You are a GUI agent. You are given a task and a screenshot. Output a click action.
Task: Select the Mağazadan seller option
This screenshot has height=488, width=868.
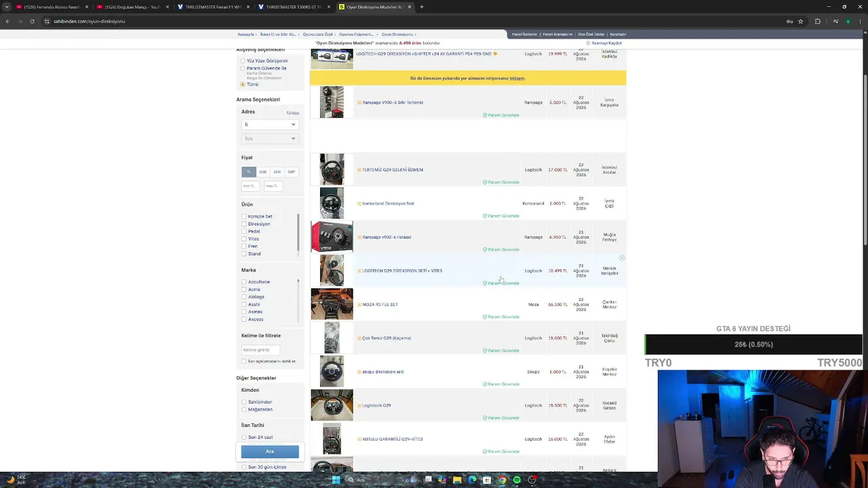(x=244, y=409)
